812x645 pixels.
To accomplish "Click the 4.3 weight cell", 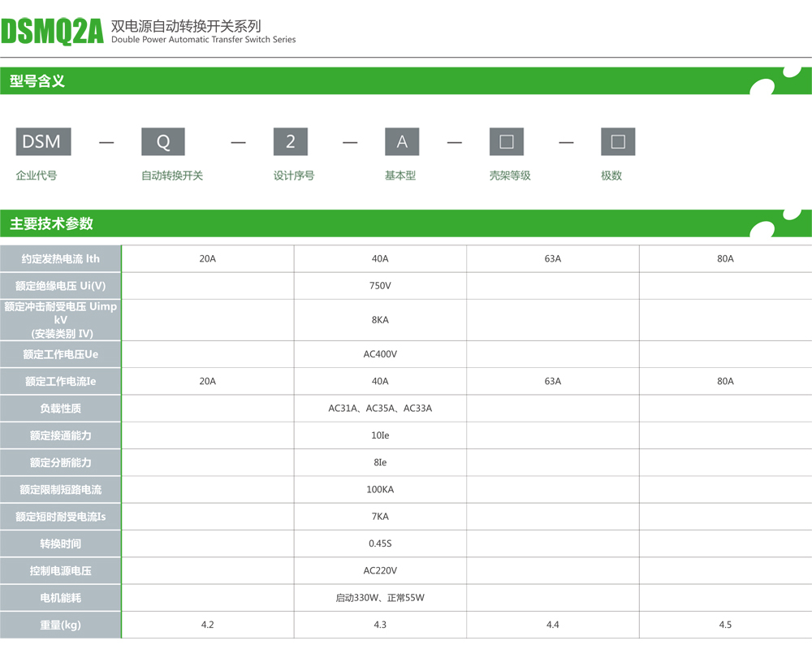I will point(380,625).
